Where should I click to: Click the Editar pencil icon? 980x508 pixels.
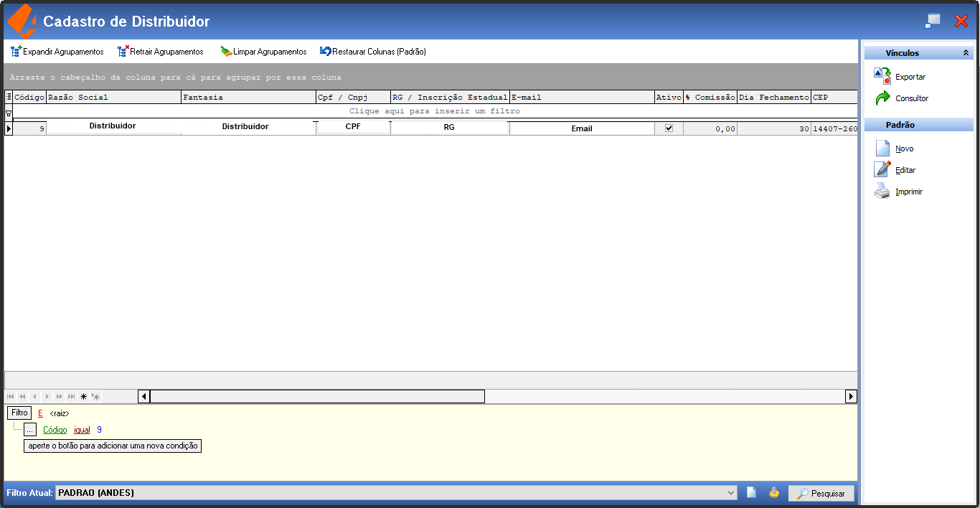(x=882, y=170)
